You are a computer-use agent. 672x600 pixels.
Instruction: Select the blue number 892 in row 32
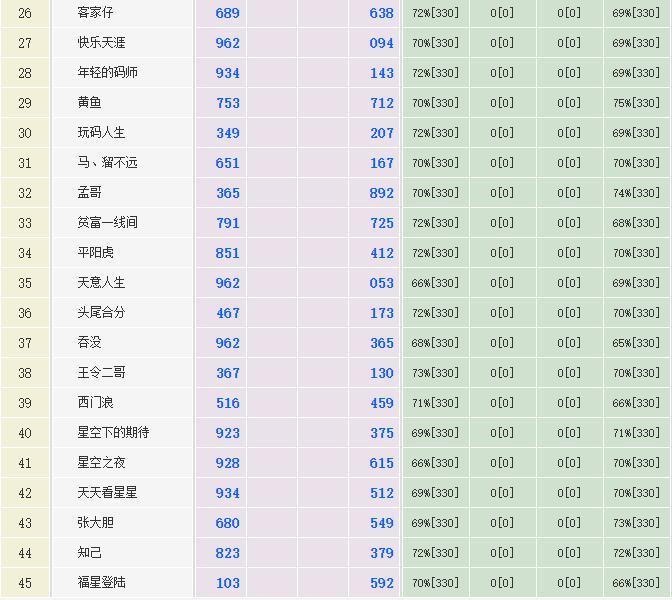click(x=382, y=193)
